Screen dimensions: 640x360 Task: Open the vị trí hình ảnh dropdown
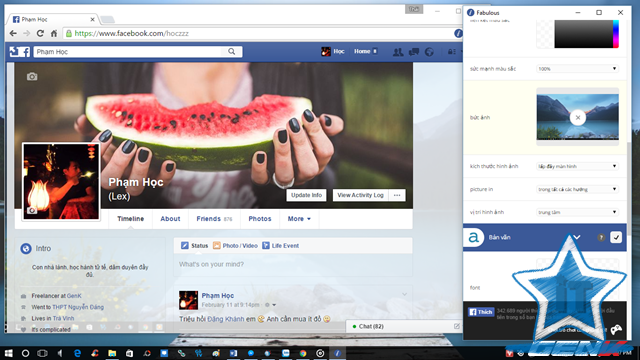tap(577, 212)
